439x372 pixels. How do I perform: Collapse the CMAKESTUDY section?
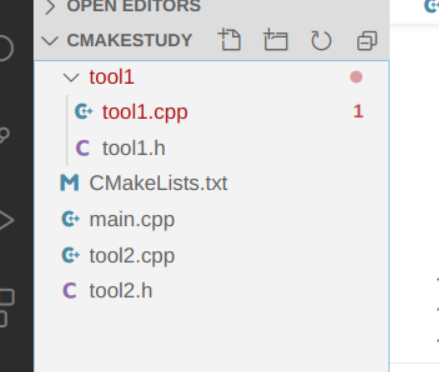click(x=50, y=41)
